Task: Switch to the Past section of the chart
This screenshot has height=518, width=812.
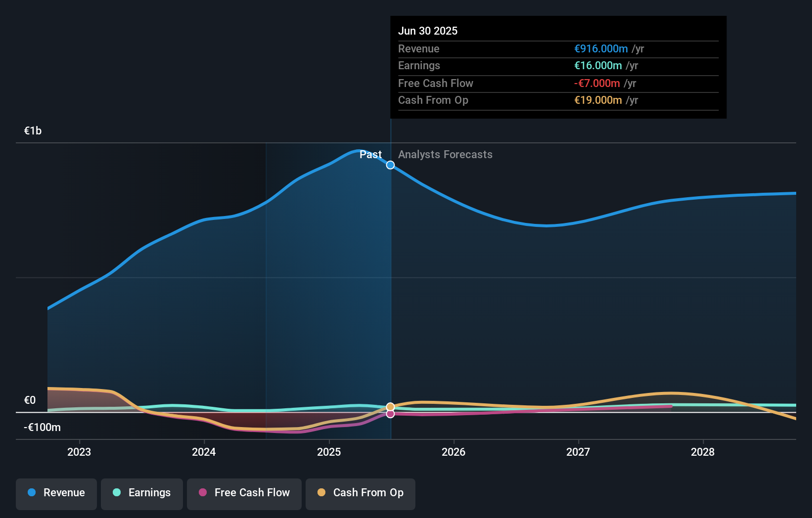Action: pyautogui.click(x=370, y=154)
